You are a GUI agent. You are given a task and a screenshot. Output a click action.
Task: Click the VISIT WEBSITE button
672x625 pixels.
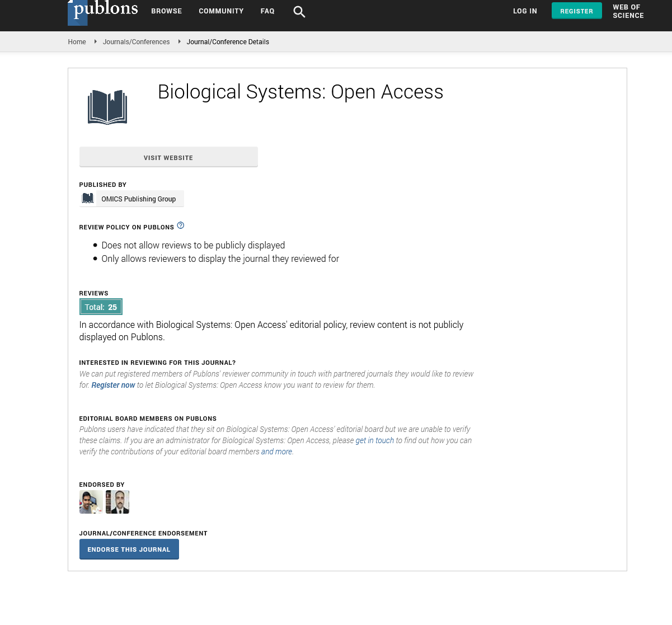pos(168,157)
